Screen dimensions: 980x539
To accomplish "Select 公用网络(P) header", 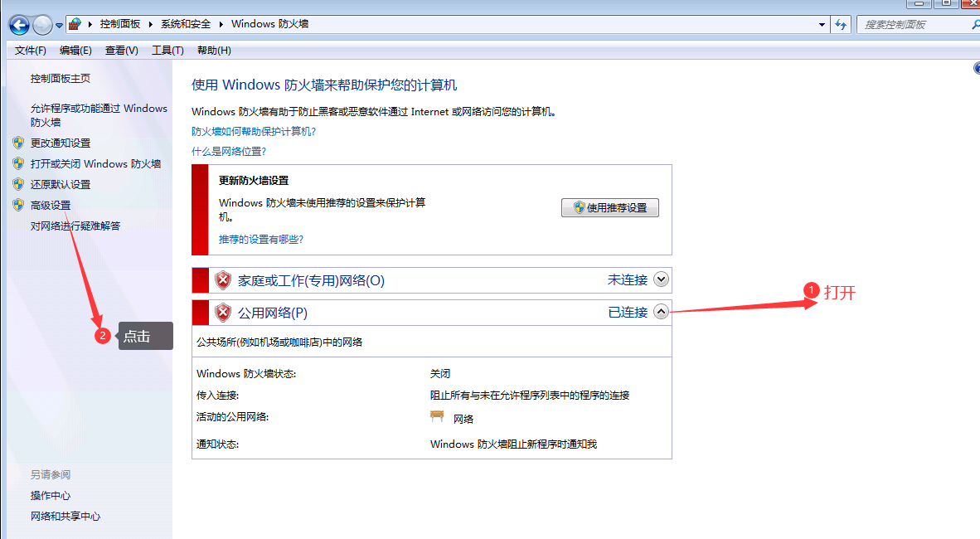I will [x=273, y=313].
